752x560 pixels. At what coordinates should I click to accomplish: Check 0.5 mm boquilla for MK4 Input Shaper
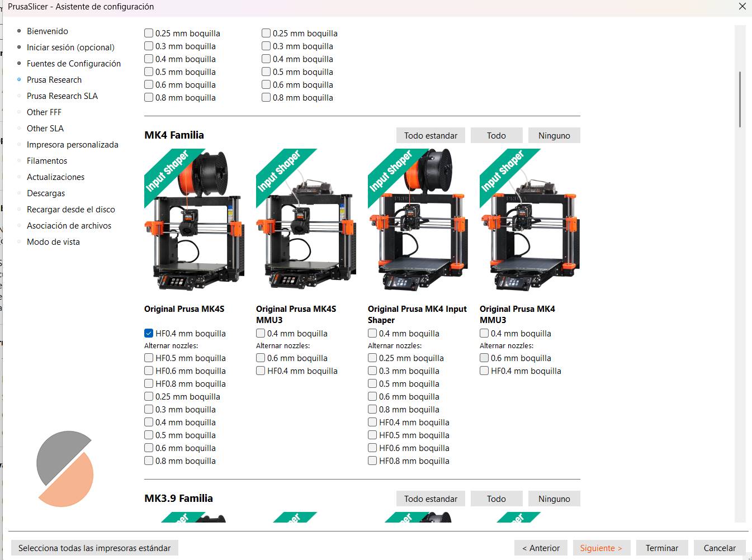point(372,384)
